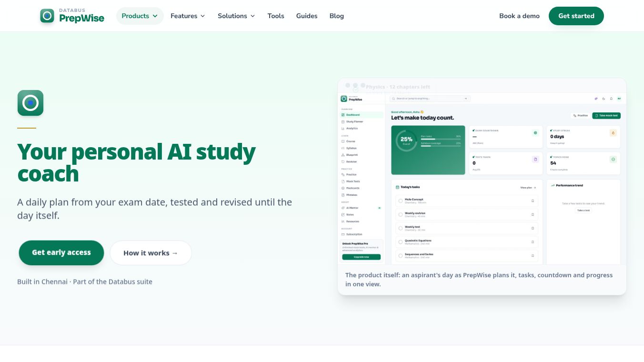Click the 25% overall progress ring
Screen dimensions: 644x362
pos(406,141)
